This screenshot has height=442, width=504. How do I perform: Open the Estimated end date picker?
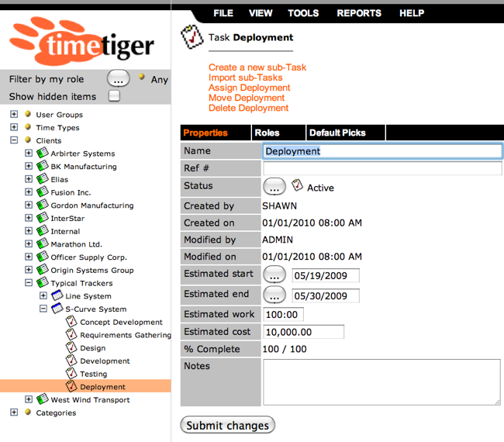(x=274, y=295)
